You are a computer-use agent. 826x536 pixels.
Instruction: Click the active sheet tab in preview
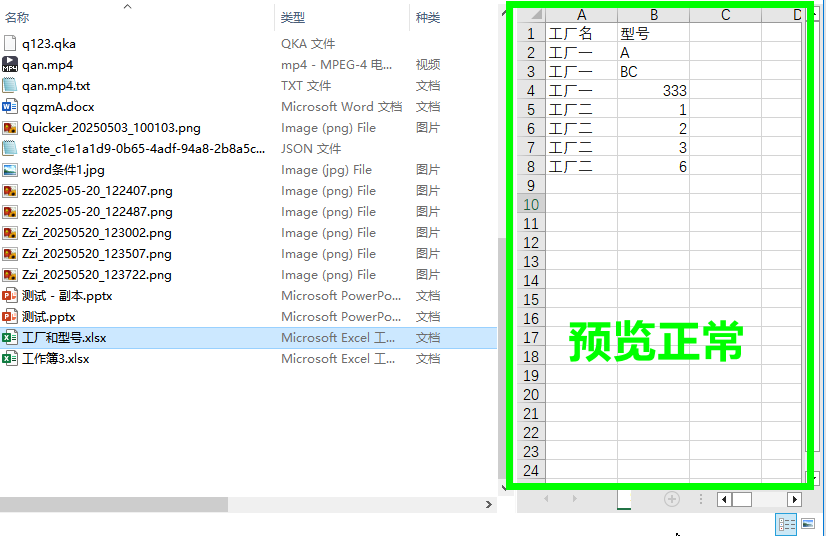(x=624, y=499)
